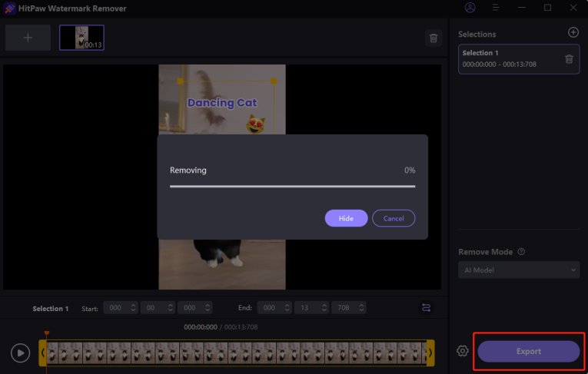Open settings gear next to Export

(462, 351)
